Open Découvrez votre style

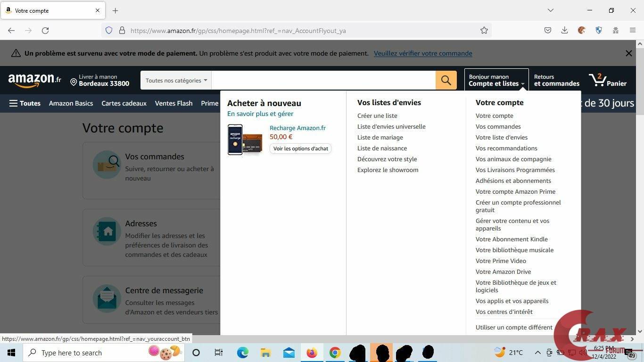tap(387, 159)
